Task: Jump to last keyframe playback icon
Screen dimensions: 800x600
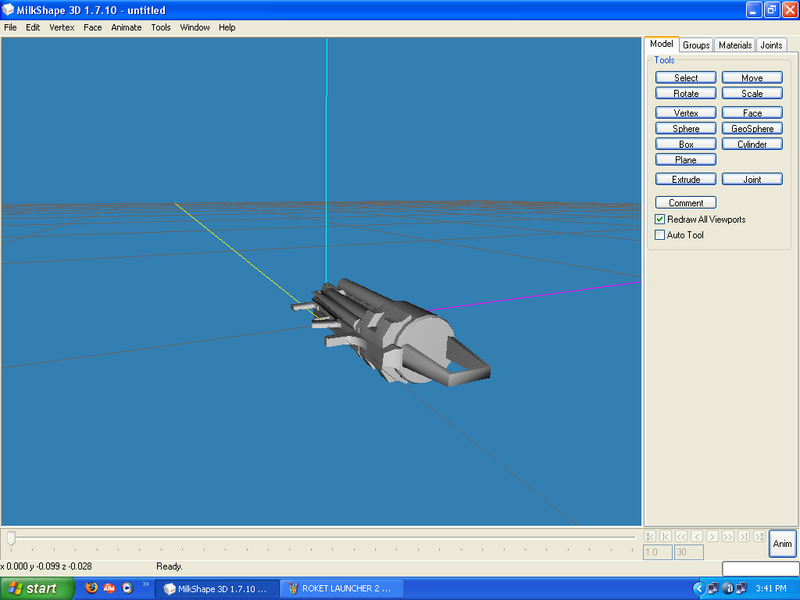Action: pyautogui.click(x=759, y=536)
